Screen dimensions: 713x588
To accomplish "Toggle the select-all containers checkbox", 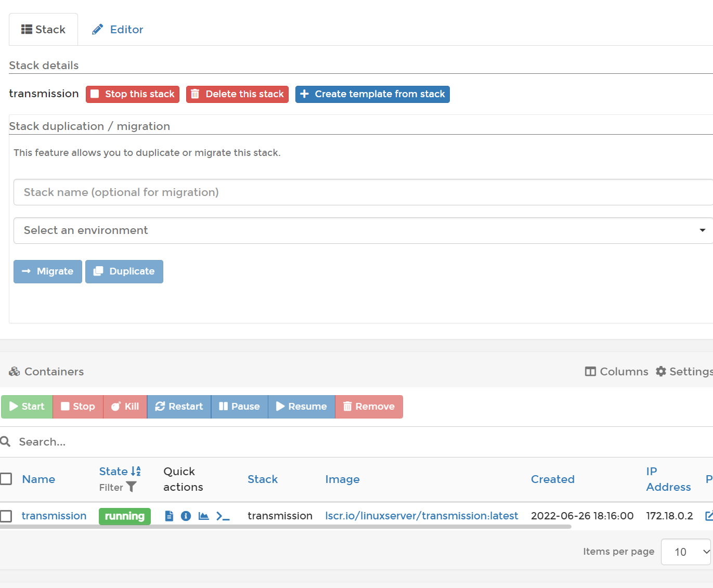I will [6, 479].
